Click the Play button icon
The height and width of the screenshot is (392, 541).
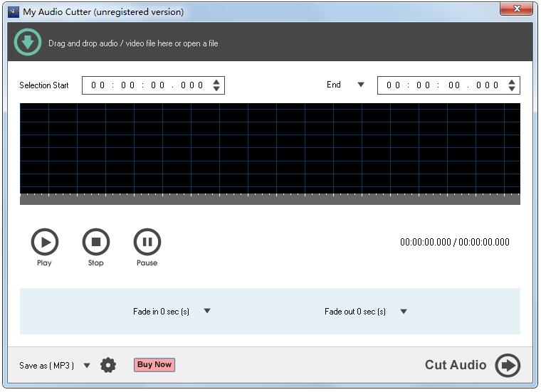(45, 242)
